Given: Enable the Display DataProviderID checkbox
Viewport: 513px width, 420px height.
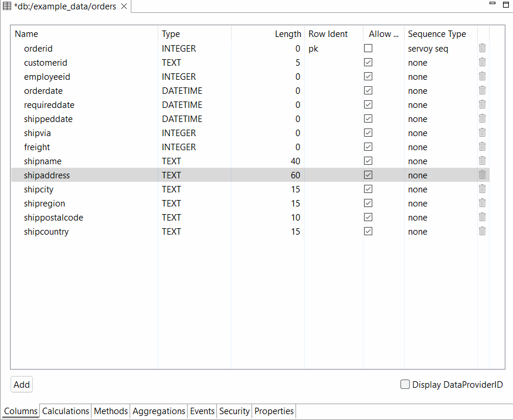Looking at the screenshot, I should coord(405,385).
